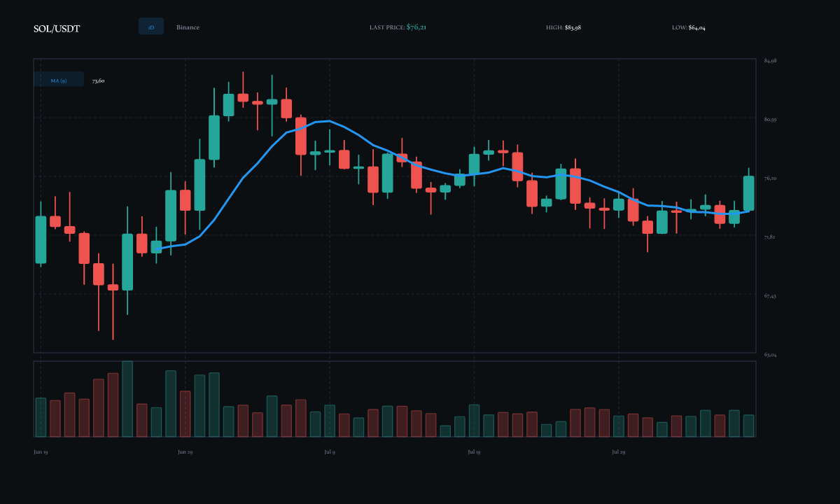Select the 1D timeframe button

(x=151, y=27)
